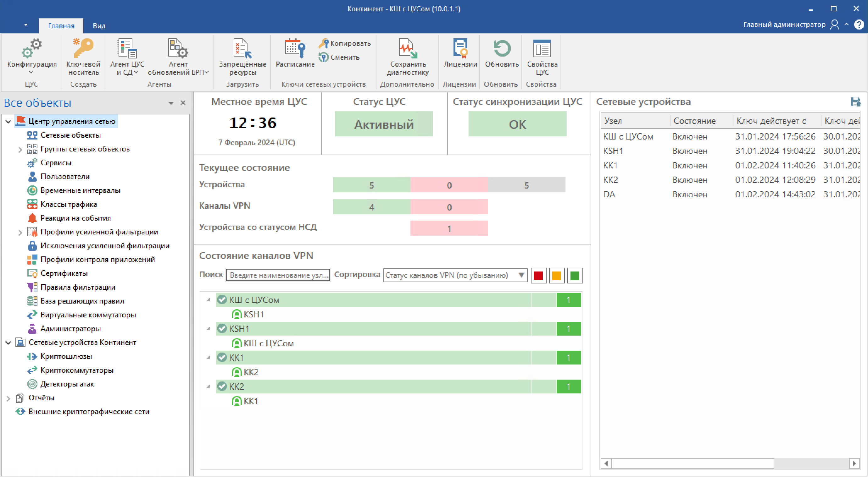Toggle the orange VPN status filter
This screenshot has width=868, height=477.
point(556,276)
